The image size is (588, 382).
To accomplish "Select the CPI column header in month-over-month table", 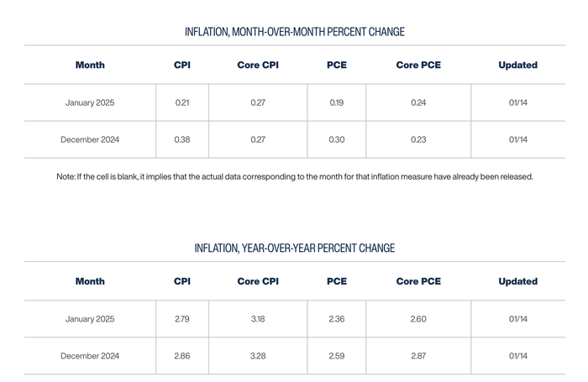I will pyautogui.click(x=182, y=65).
